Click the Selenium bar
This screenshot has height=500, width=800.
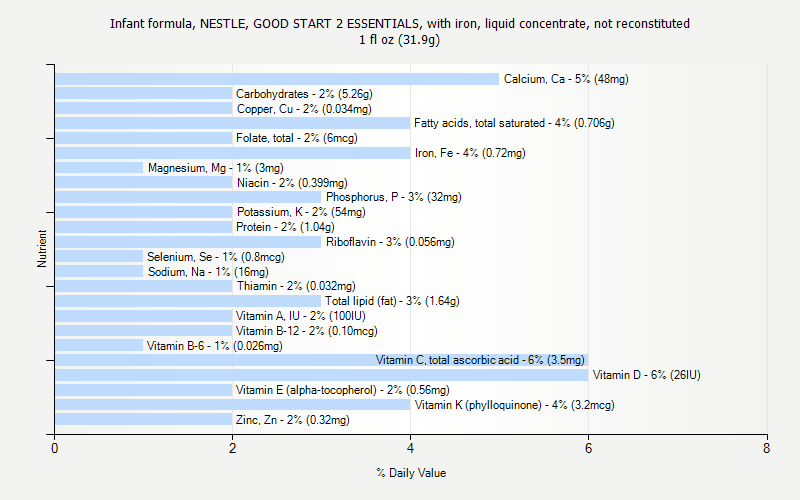pos(99,256)
